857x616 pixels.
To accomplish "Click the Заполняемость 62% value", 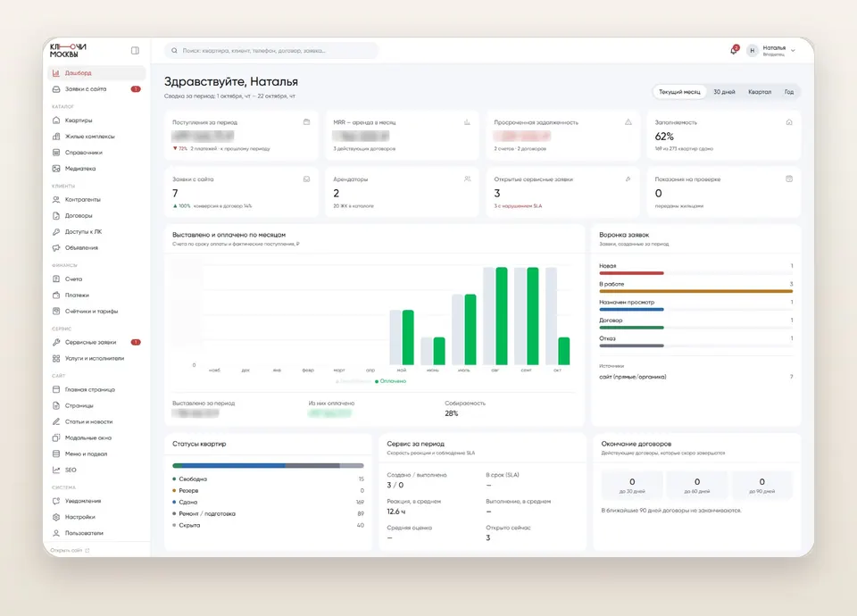I will click(664, 137).
